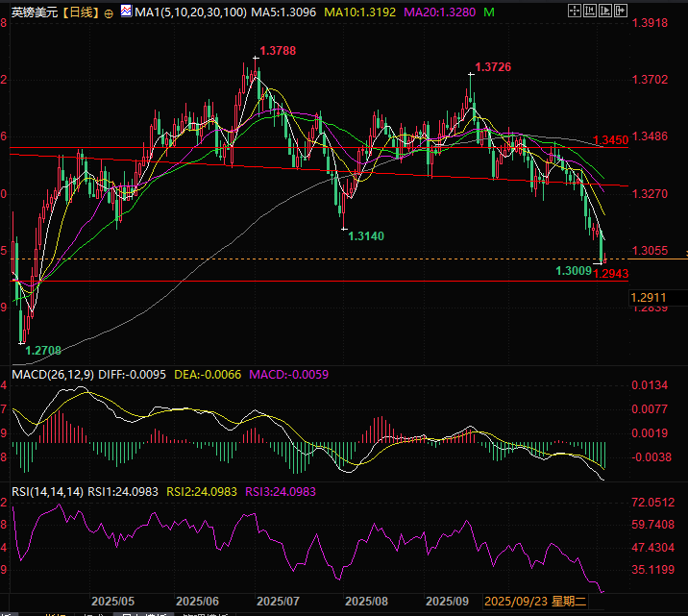
Task: Click the 1.2708 low price marker
Action: click(44, 351)
